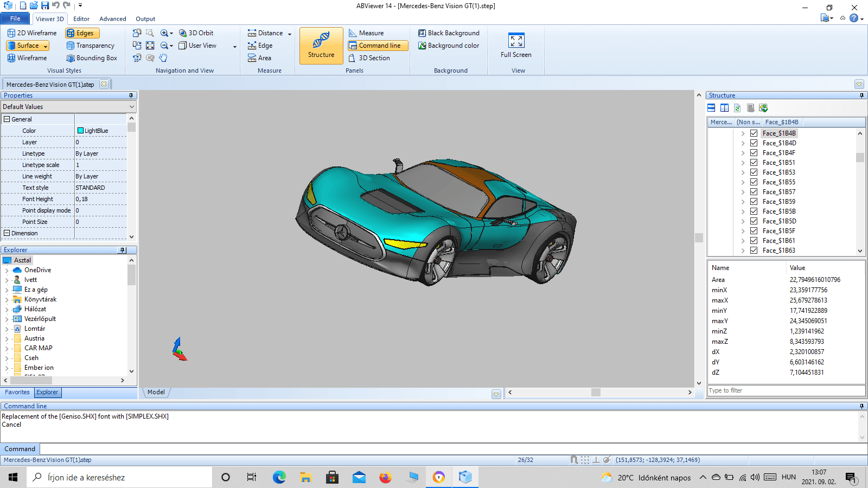Viewport: 868px width, 488px height.
Task: Click the Type to filter field
Action: coord(787,390)
